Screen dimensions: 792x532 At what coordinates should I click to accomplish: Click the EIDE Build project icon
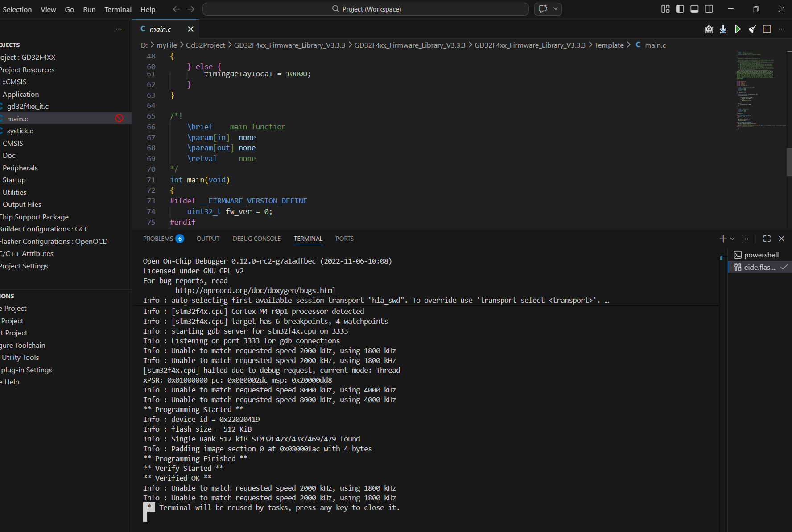coord(709,29)
